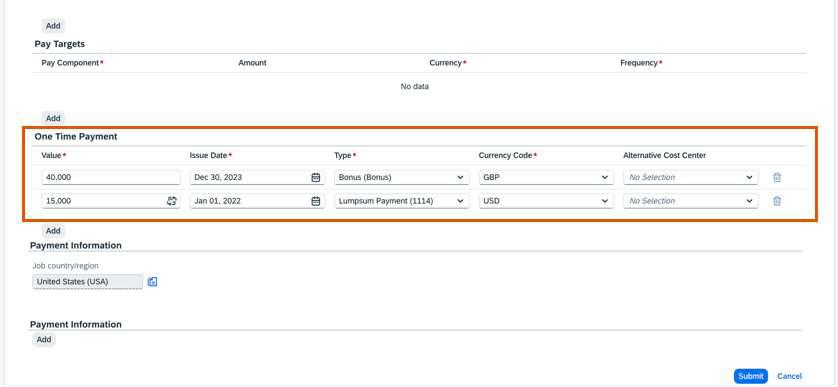The image size is (838, 387).
Task: Click the Type column header
Action: 345,156
